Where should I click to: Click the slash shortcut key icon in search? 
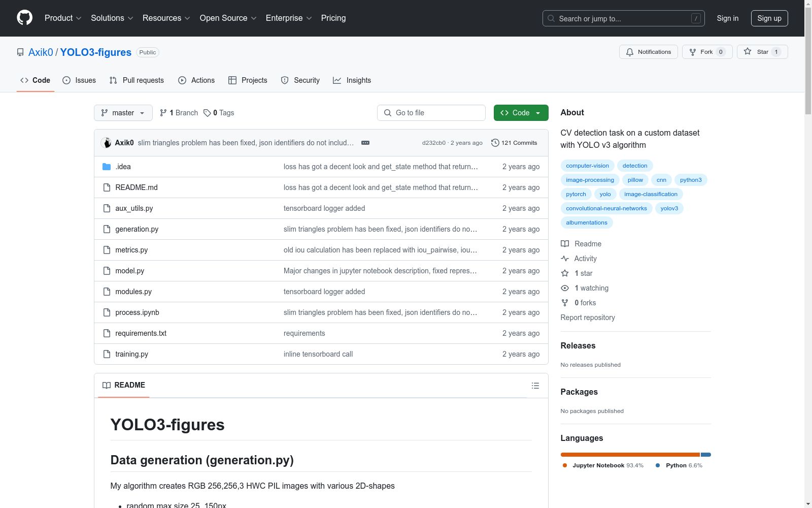click(x=696, y=18)
